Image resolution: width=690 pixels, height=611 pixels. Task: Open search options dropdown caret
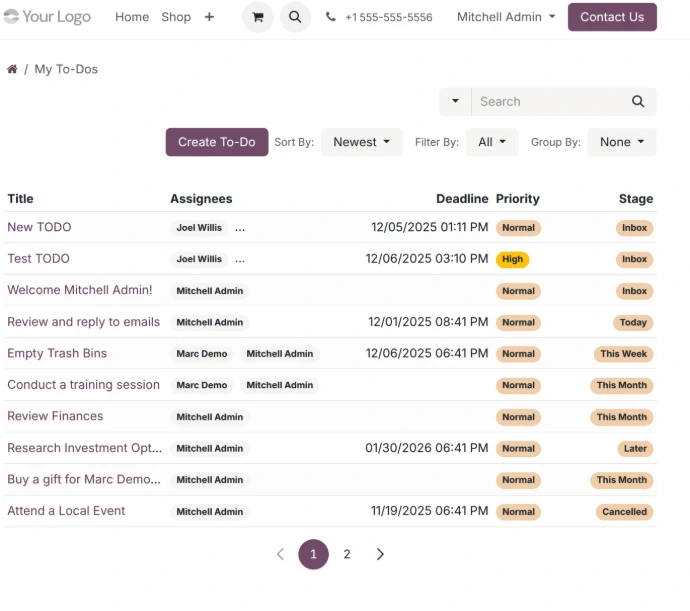(455, 102)
